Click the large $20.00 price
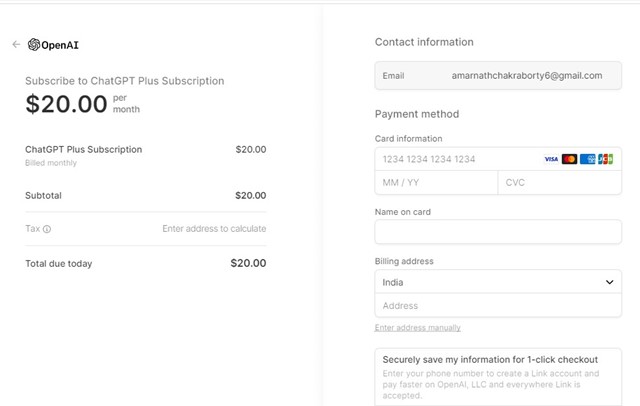640x406 pixels. pyautogui.click(x=66, y=104)
